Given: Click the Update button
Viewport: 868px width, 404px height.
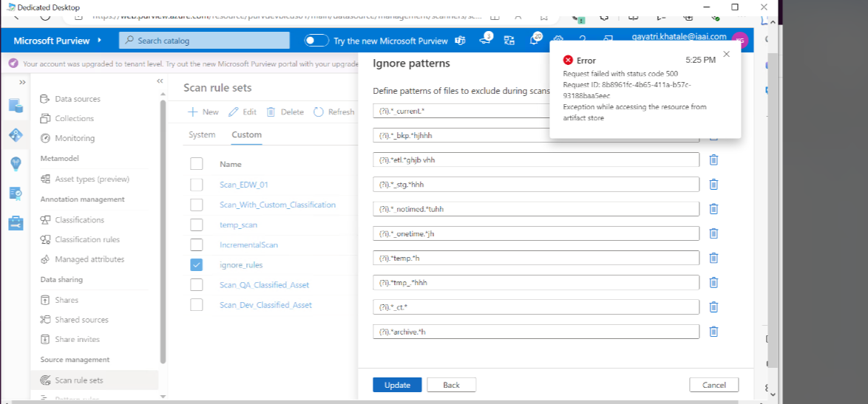Looking at the screenshot, I should [397, 385].
